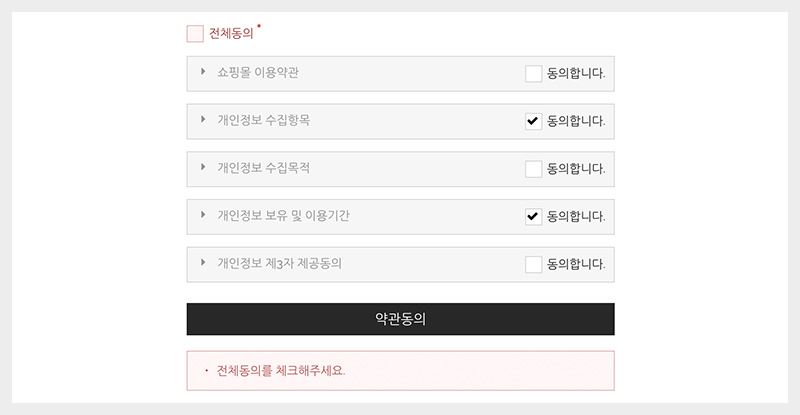Click 동의합니다 label beside 쇼핑몰 이용약관
This screenshot has height=415, width=800.
[x=576, y=73]
